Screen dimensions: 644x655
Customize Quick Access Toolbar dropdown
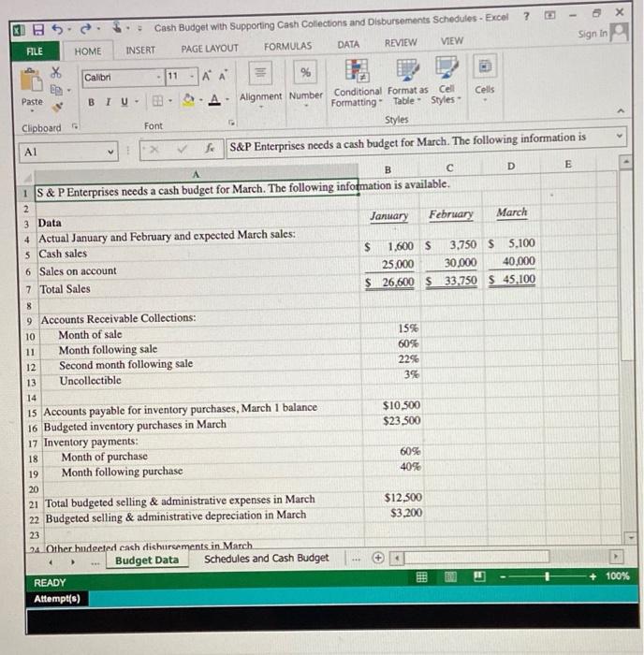click(x=139, y=28)
